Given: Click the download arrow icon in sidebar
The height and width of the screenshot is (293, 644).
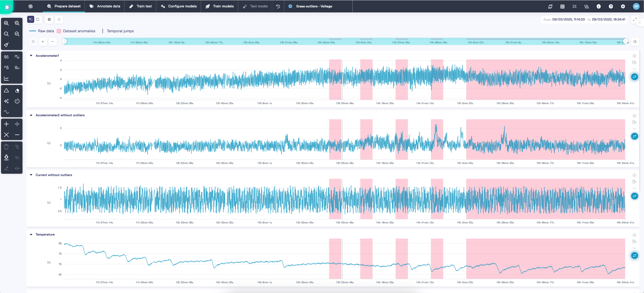Looking at the screenshot, I should pyautogui.click(x=6, y=157).
